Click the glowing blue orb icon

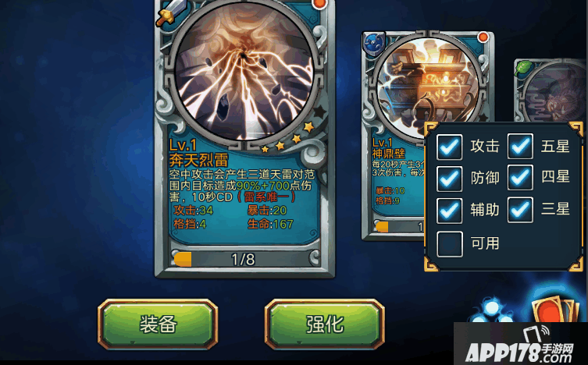tap(493, 310)
